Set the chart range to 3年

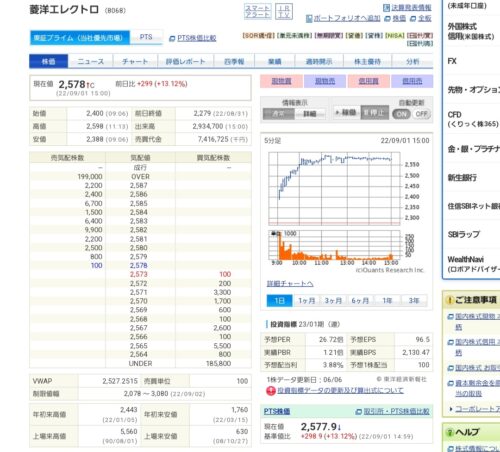(x=414, y=301)
